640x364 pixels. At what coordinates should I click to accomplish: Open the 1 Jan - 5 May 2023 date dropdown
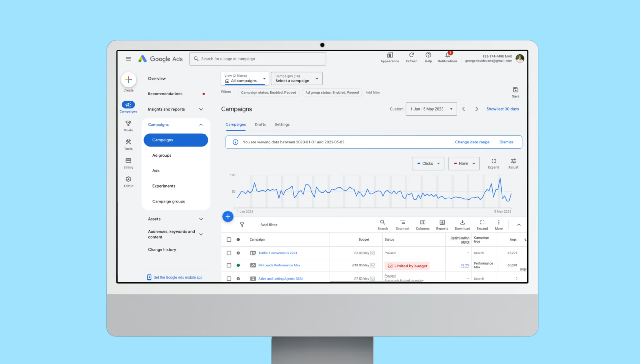click(431, 109)
